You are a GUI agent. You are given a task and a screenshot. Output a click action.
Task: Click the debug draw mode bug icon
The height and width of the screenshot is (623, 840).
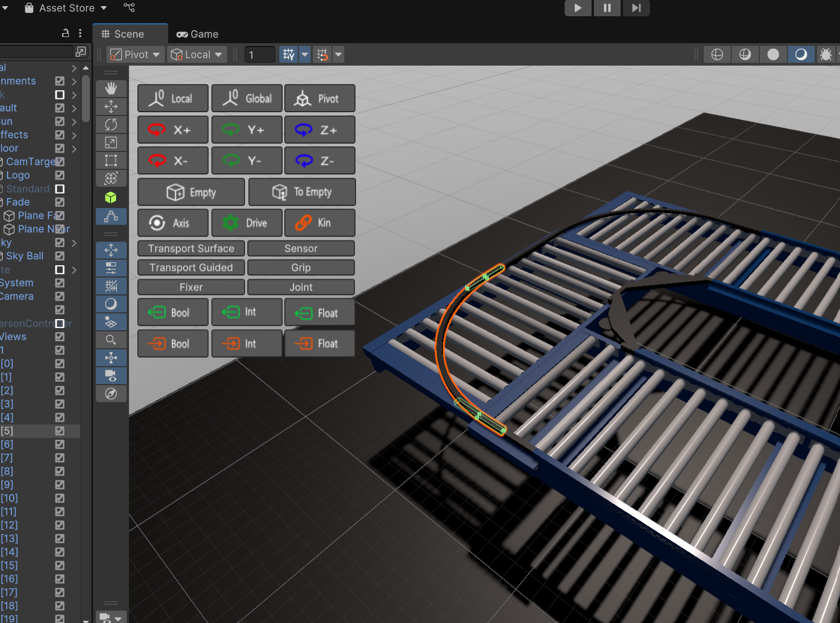(826, 54)
